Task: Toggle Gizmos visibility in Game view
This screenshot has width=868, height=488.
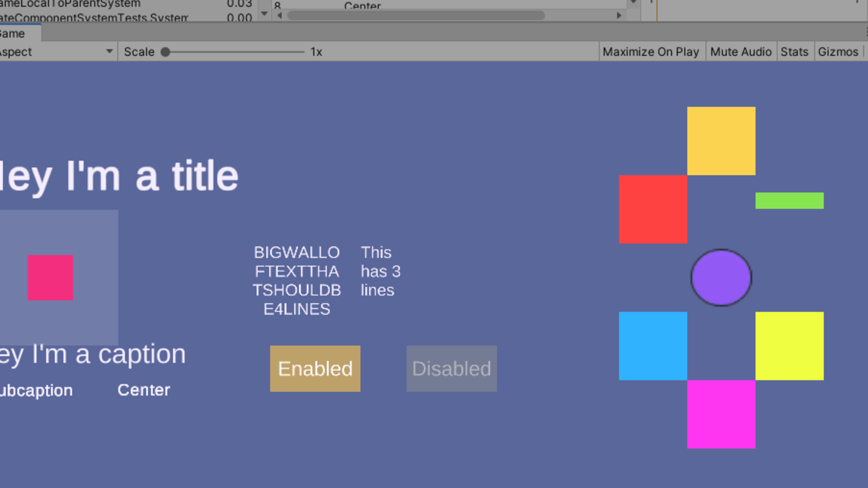Action: click(x=837, y=52)
